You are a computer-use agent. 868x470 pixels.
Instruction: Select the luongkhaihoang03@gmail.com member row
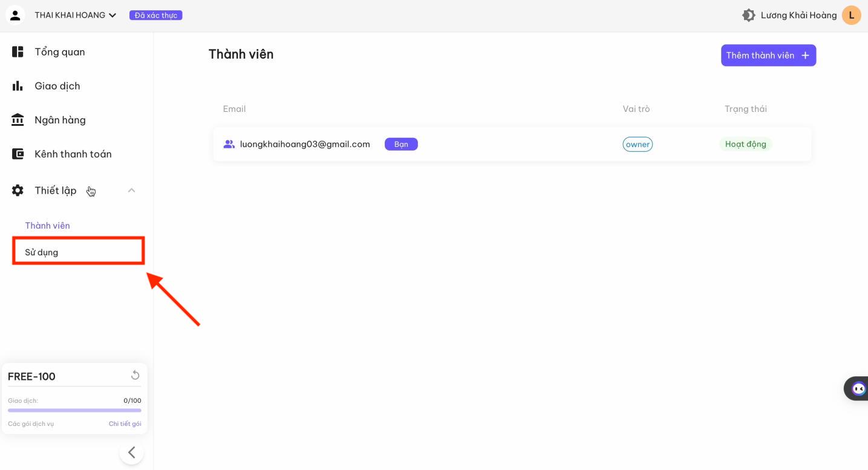(512, 144)
